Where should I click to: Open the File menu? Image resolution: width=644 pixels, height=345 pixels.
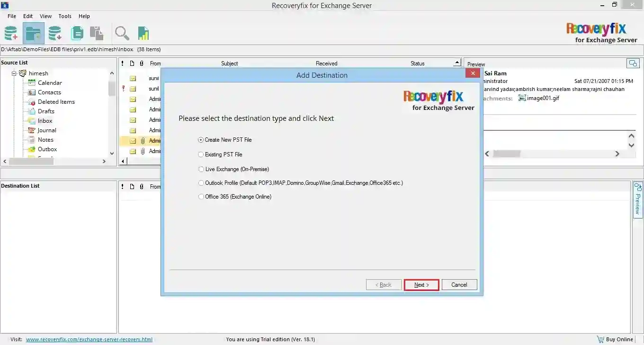pos(12,16)
